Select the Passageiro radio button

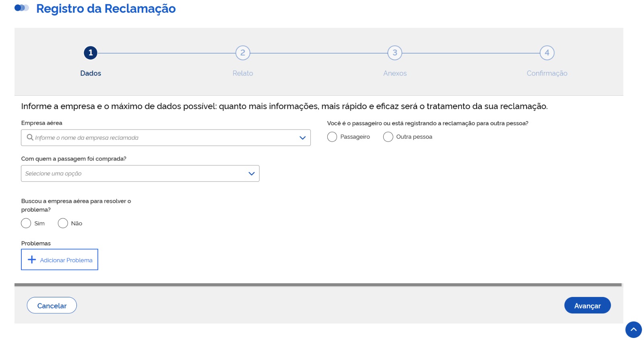pyautogui.click(x=332, y=136)
